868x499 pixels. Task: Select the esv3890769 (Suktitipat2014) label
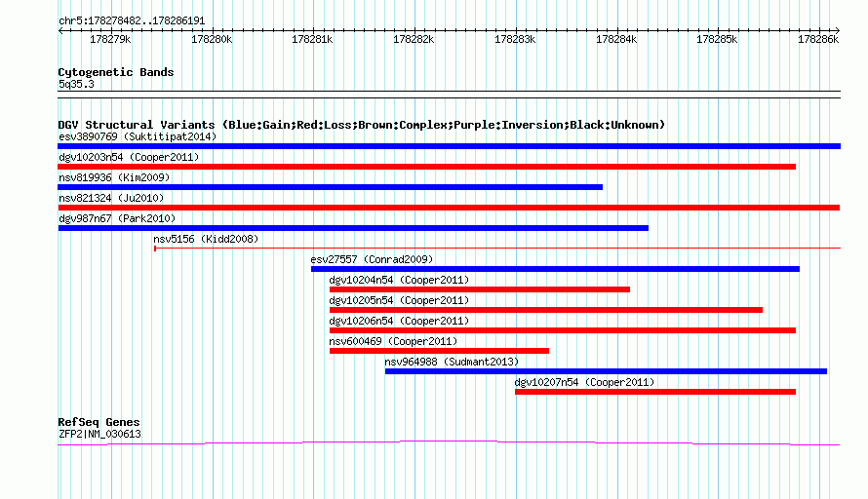(138, 136)
